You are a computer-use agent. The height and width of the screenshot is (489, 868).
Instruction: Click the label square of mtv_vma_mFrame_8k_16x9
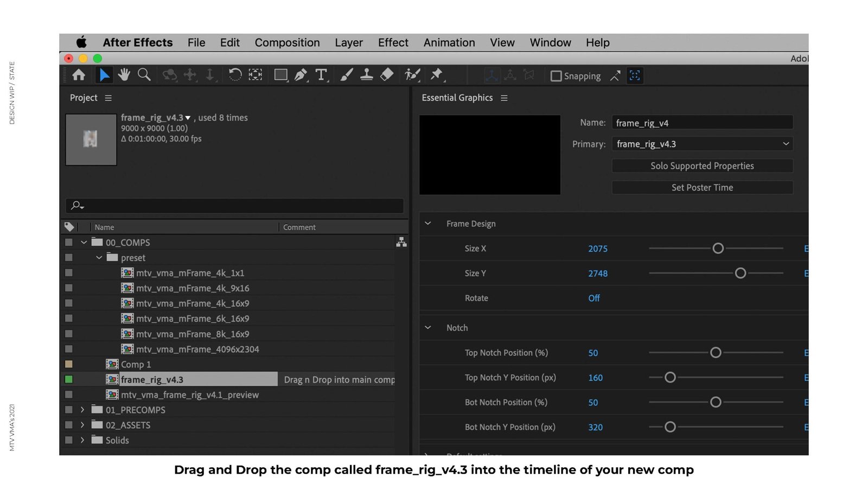pos(69,334)
